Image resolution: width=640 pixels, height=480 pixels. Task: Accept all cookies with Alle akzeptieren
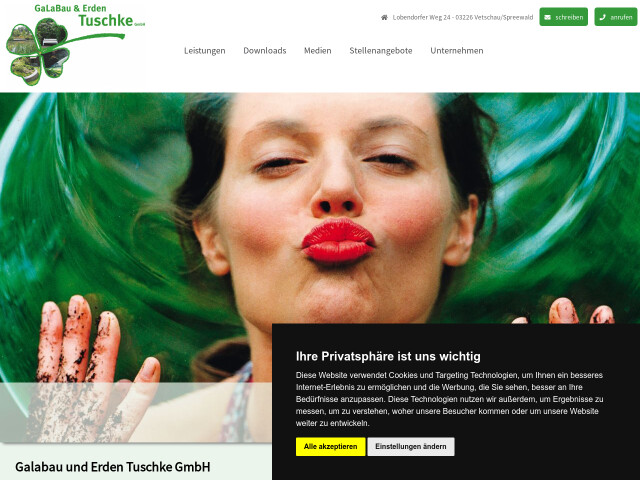coord(331,447)
